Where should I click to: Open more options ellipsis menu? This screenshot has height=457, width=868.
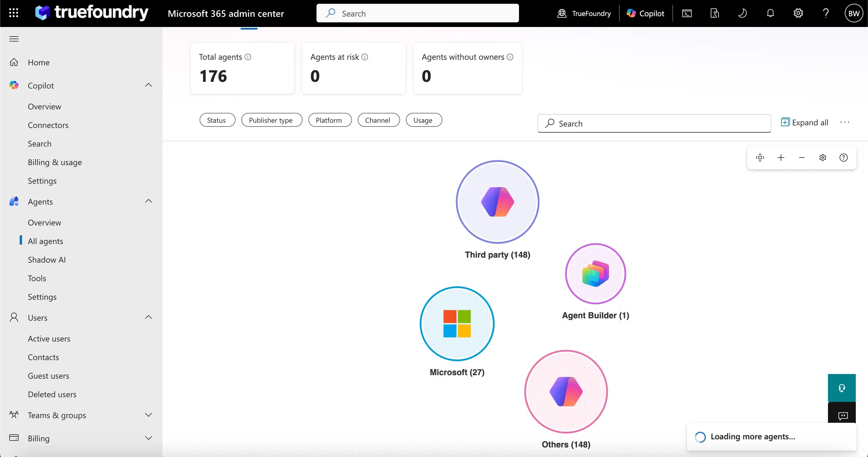[x=845, y=122]
